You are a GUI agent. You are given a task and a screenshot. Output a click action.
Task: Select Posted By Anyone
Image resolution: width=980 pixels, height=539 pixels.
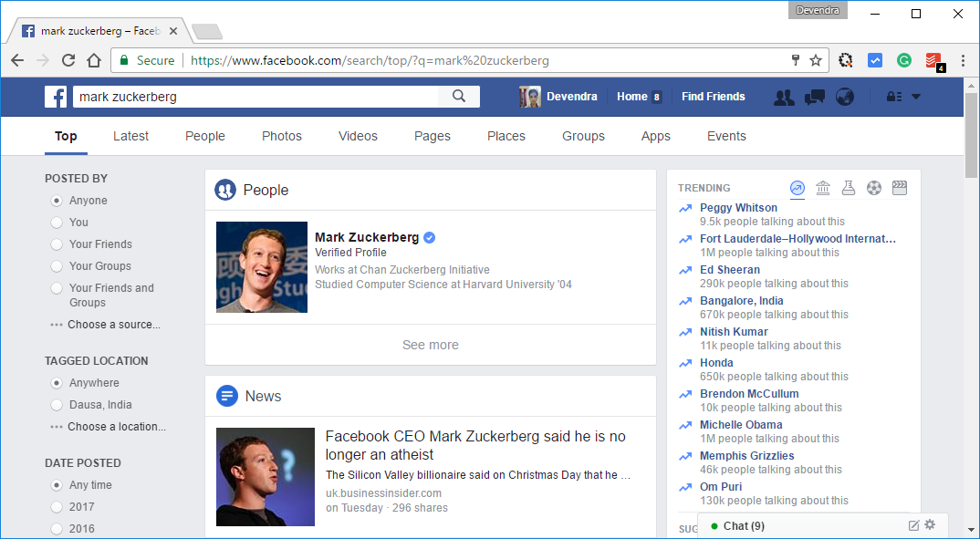click(57, 201)
